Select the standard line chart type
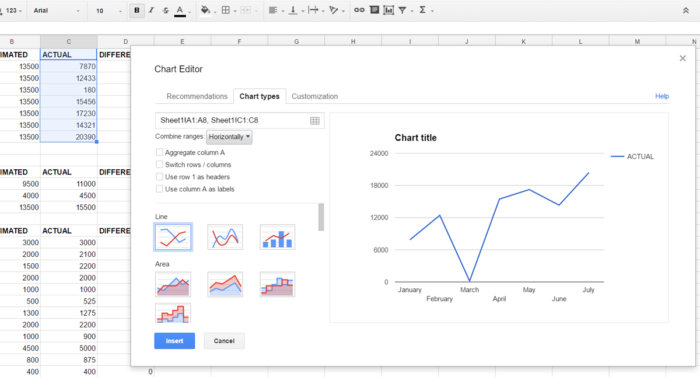 point(173,237)
